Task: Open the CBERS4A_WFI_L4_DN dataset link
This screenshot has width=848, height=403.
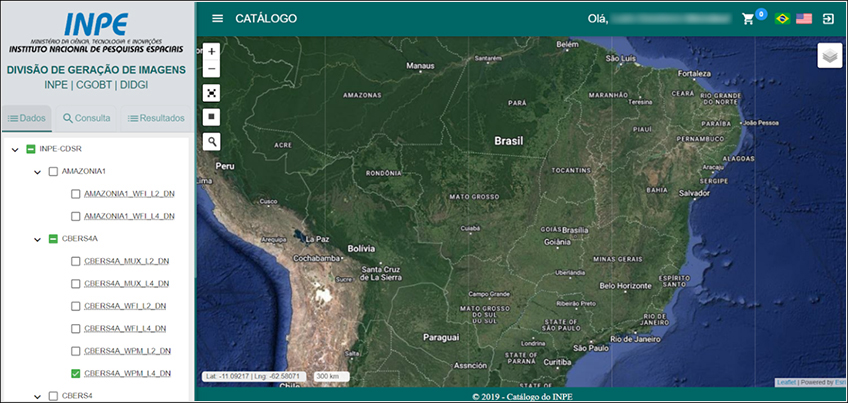Action: point(126,328)
